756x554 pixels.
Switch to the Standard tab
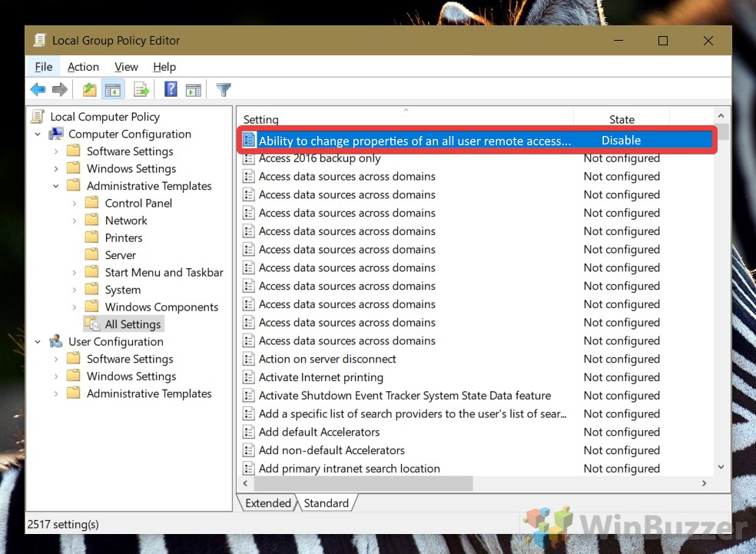pyautogui.click(x=326, y=503)
